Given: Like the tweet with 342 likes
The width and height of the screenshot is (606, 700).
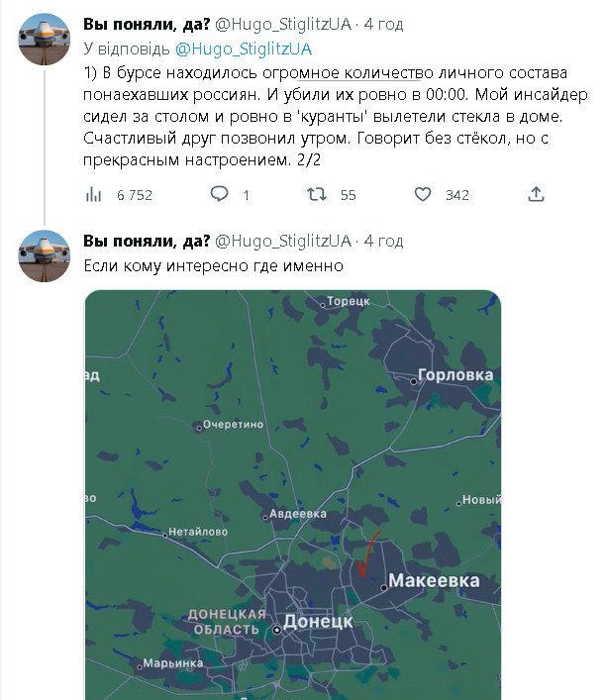Looking at the screenshot, I should (x=423, y=195).
